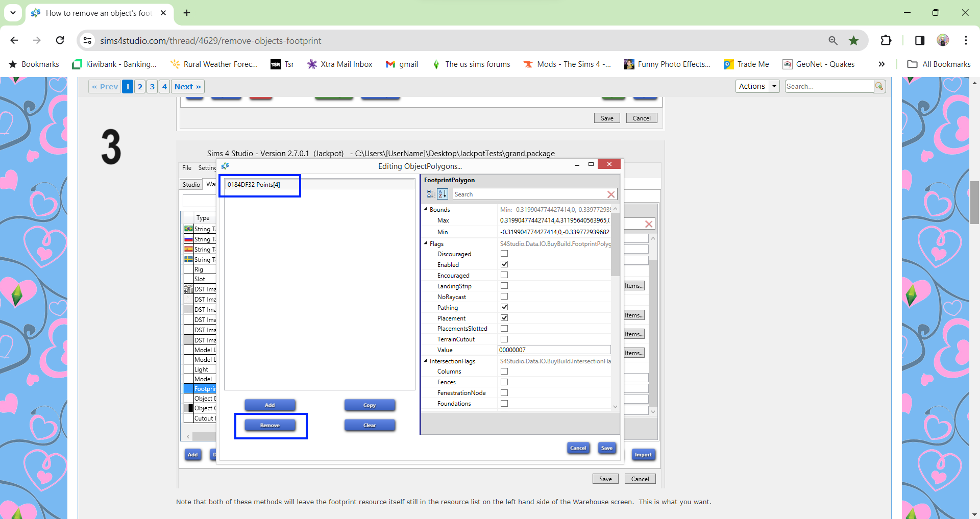
Task: Click the bookmark star in address bar
Action: (853, 40)
